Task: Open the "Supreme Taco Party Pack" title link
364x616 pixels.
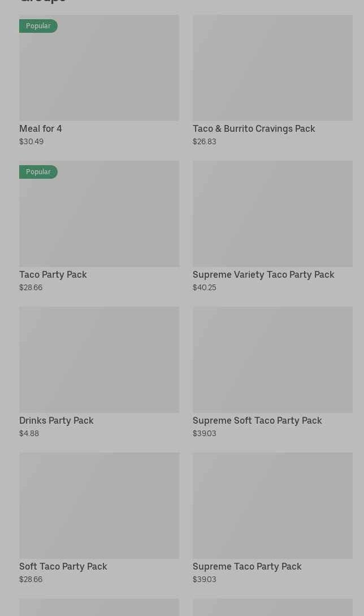Action: pos(247,567)
